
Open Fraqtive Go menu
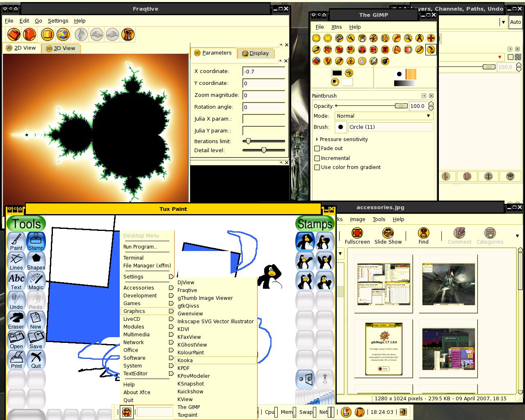39,21
